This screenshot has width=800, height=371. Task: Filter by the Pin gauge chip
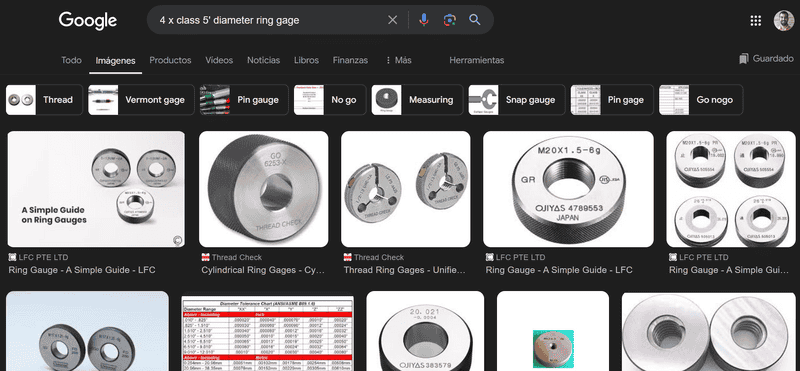click(x=244, y=100)
